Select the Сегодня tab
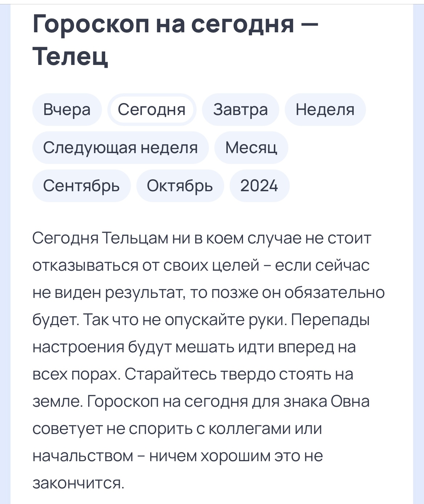 [152, 110]
